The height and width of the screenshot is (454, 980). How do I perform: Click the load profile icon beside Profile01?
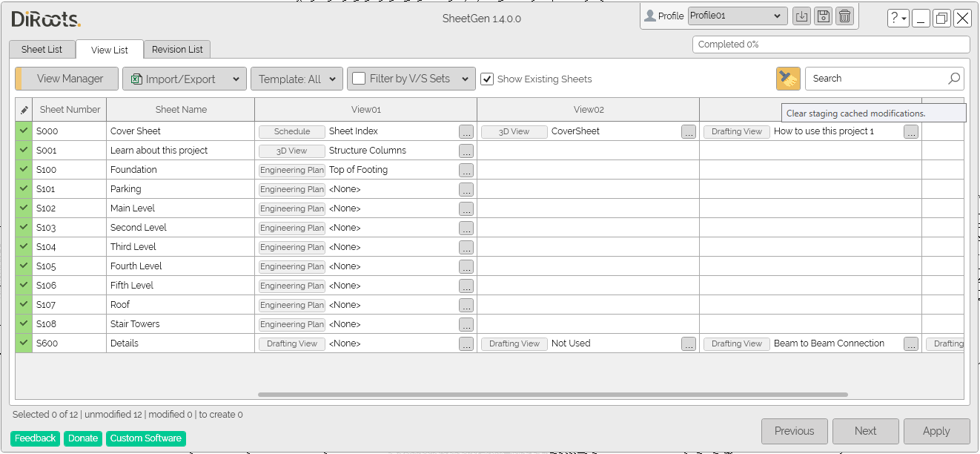tap(801, 16)
